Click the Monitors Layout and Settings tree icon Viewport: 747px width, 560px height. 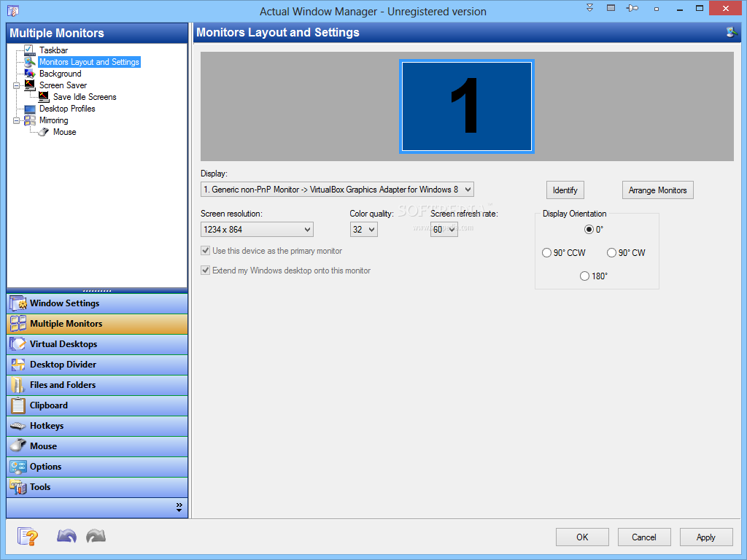tap(29, 62)
